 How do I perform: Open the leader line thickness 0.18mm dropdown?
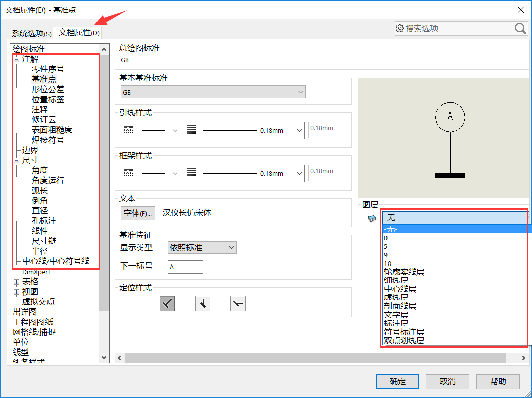[252, 130]
